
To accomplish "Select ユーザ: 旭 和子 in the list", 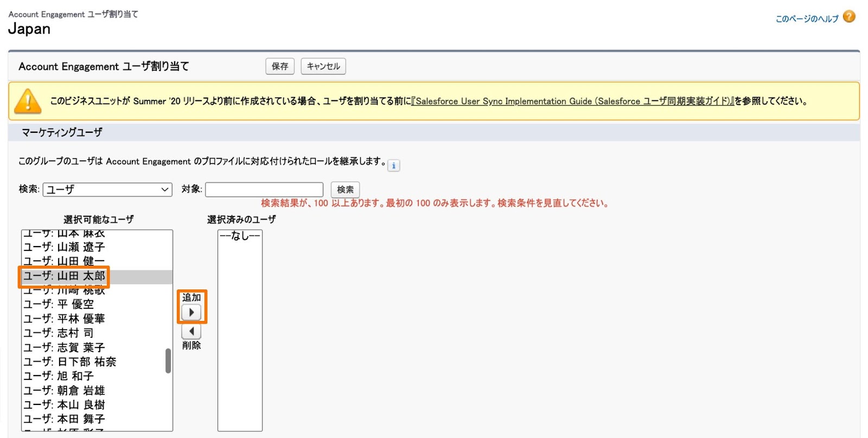I will [97, 376].
